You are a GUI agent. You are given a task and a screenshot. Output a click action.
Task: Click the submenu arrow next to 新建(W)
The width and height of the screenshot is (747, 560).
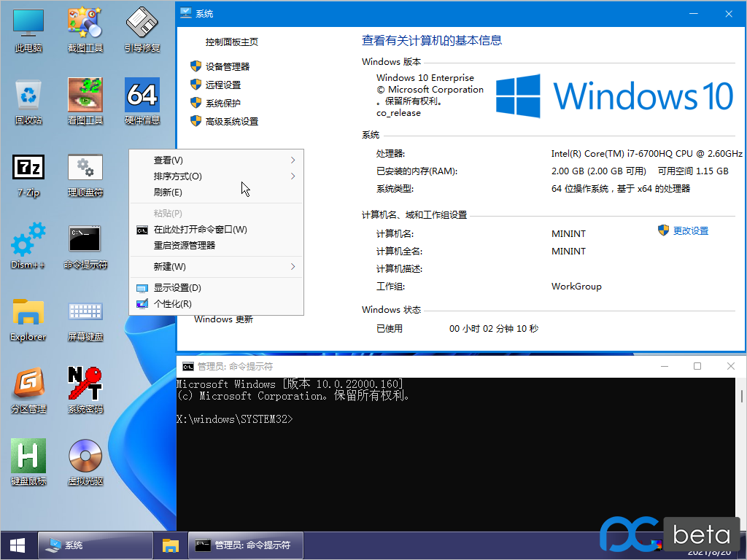tap(293, 267)
